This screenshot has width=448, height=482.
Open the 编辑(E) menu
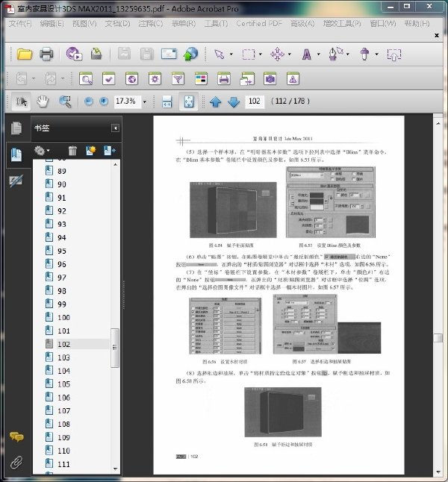click(x=52, y=23)
